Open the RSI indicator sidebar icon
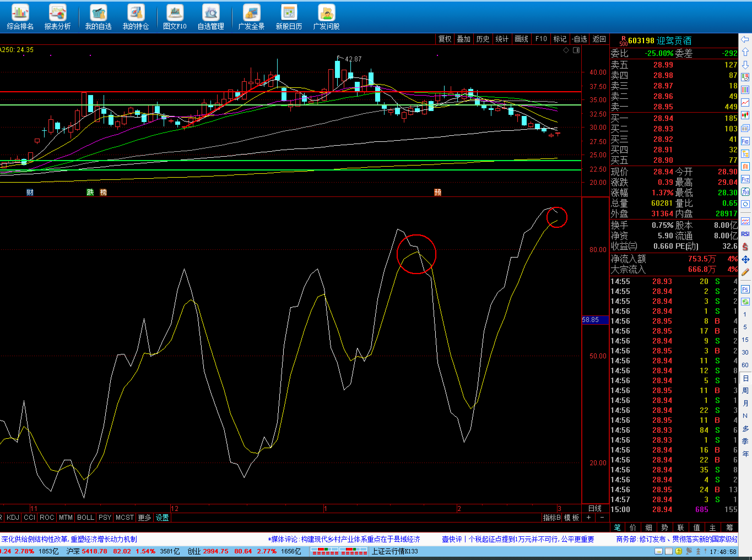Screen dimensions: 752x560 (x=745, y=234)
